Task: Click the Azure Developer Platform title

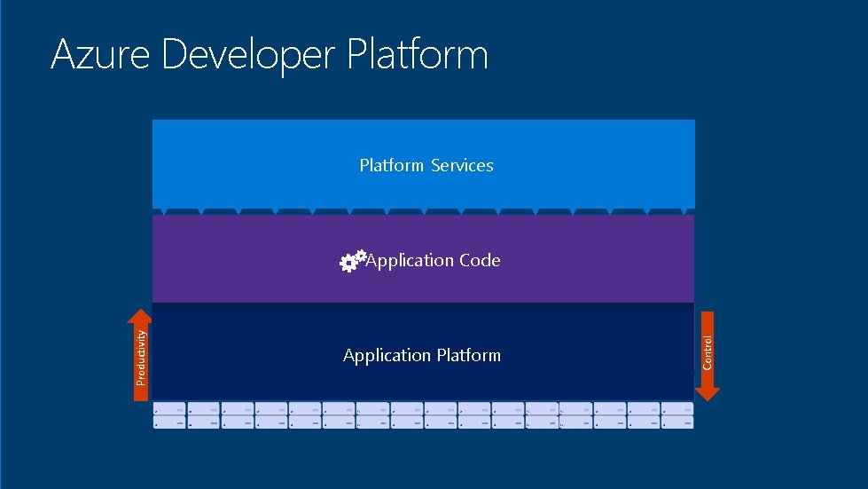Action: pos(269,55)
